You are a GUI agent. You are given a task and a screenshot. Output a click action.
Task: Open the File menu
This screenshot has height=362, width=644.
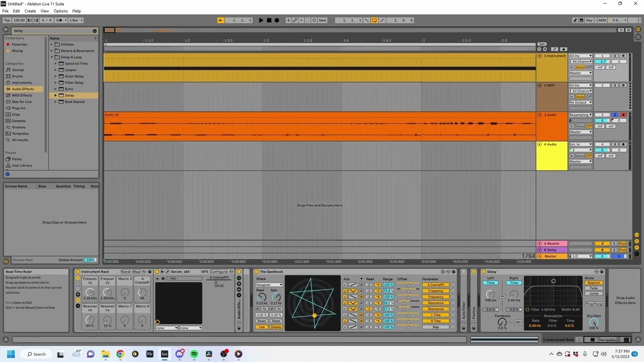tap(5, 11)
